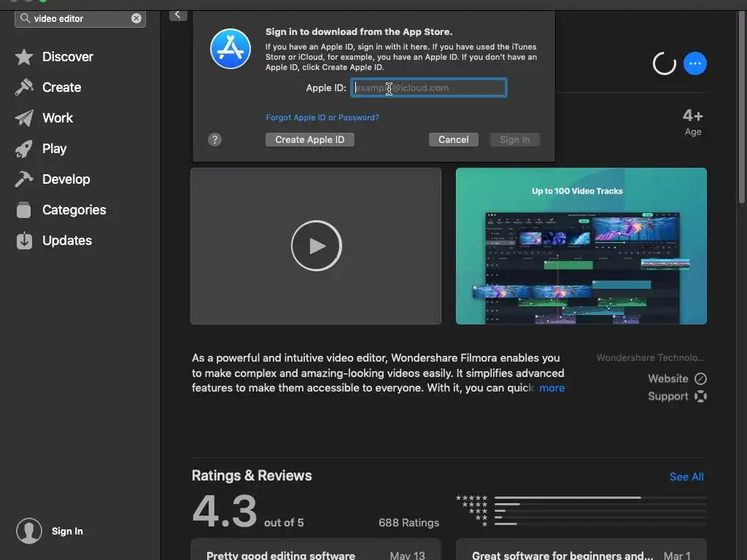Viewport: 747px width, 560px height.
Task: Click the Website compass icon
Action: [x=700, y=378]
